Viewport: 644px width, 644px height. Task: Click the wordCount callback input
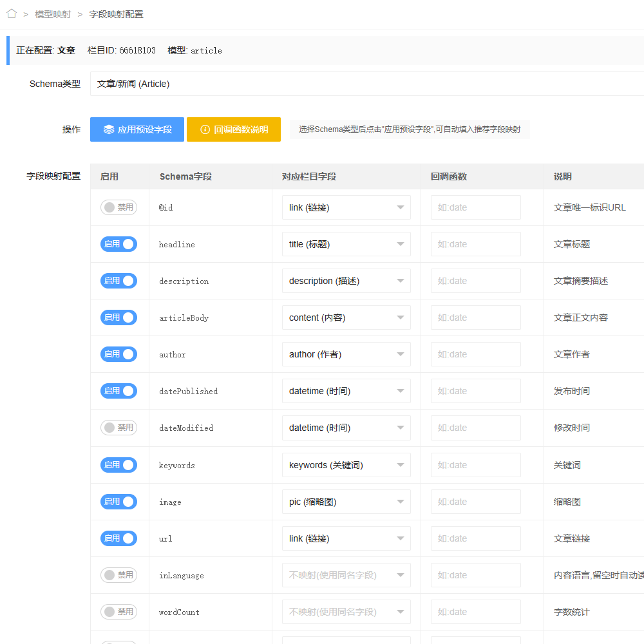tap(476, 612)
